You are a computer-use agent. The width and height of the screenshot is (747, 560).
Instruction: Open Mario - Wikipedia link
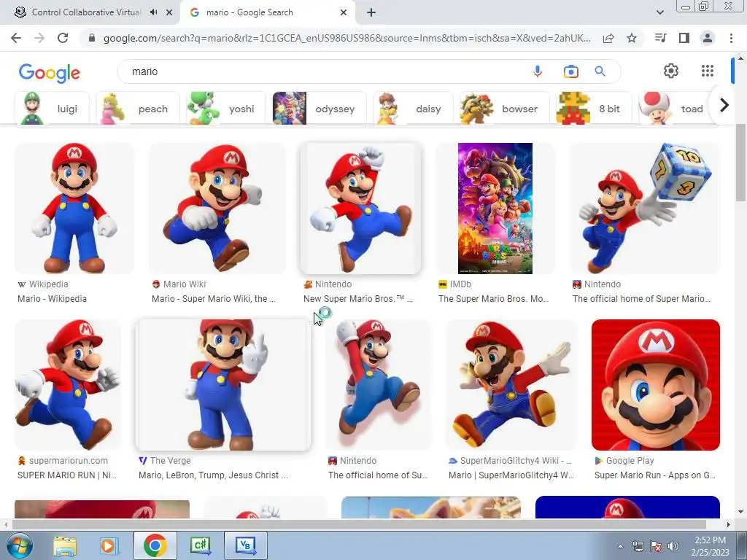[x=52, y=299]
